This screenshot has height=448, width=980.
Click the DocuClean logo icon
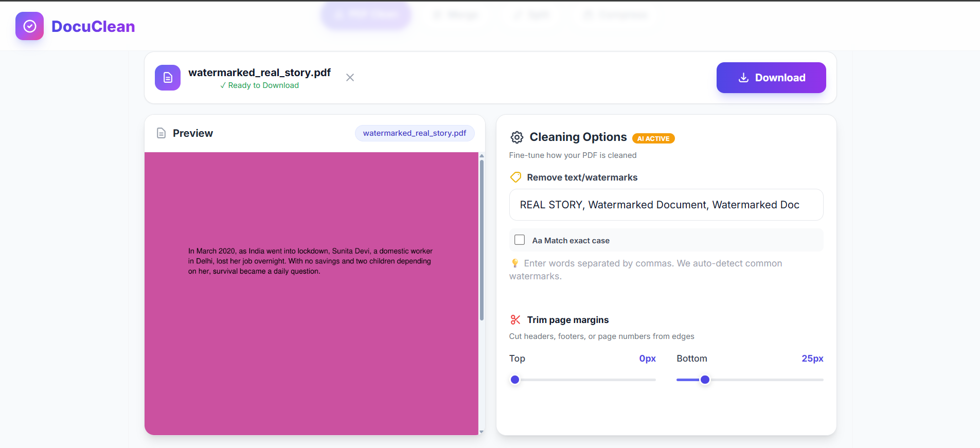click(x=29, y=26)
